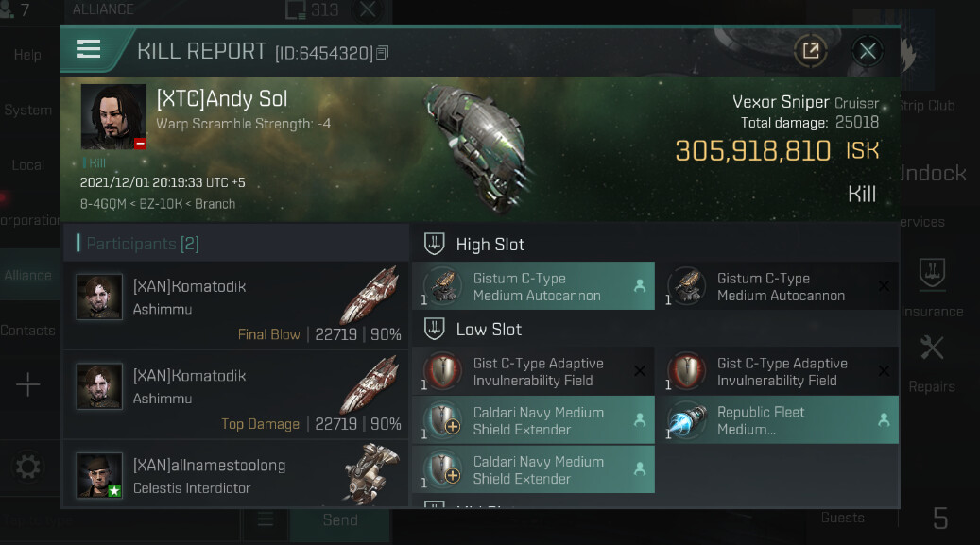The image size is (980, 545).
Task: Select the Republic Fleet Medium module
Action: (777, 420)
